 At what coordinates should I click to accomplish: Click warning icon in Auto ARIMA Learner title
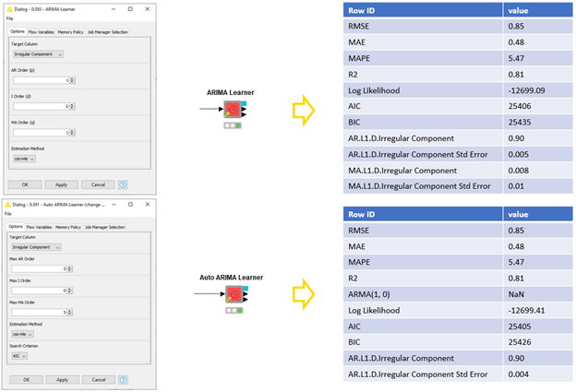[x=8, y=205]
